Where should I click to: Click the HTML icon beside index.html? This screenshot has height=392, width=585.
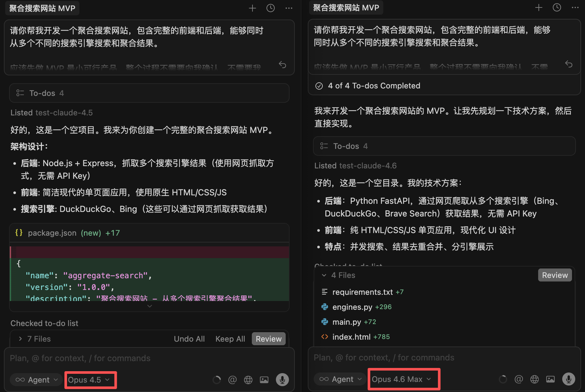(325, 337)
